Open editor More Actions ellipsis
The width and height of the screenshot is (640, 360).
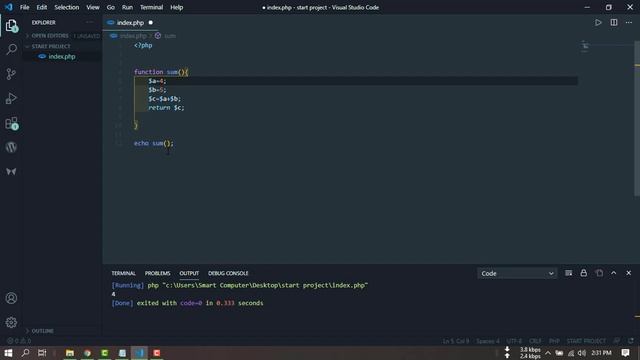click(x=629, y=22)
